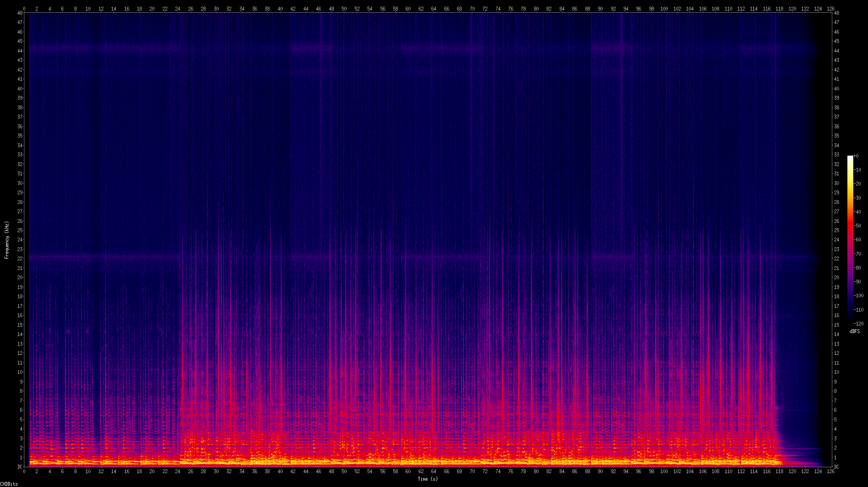Click the 24 second tick on bottom axis
The height and width of the screenshot is (487, 868).
tap(178, 471)
